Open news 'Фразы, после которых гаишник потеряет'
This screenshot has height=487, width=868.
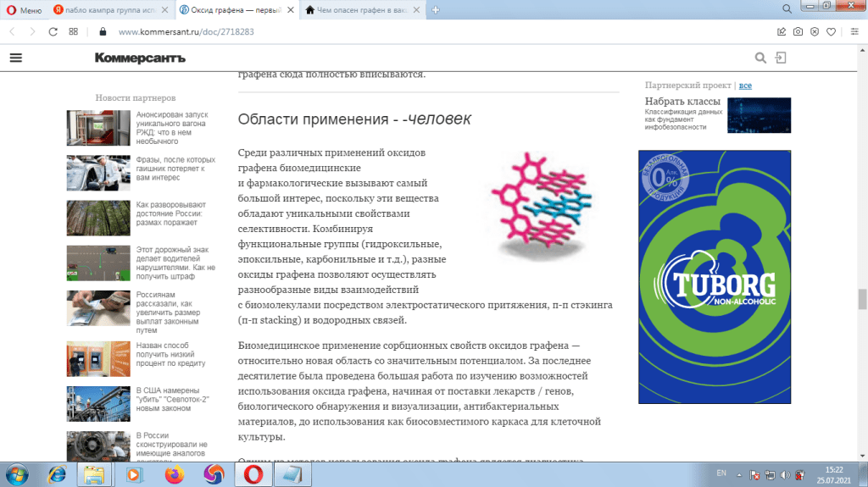(175, 169)
